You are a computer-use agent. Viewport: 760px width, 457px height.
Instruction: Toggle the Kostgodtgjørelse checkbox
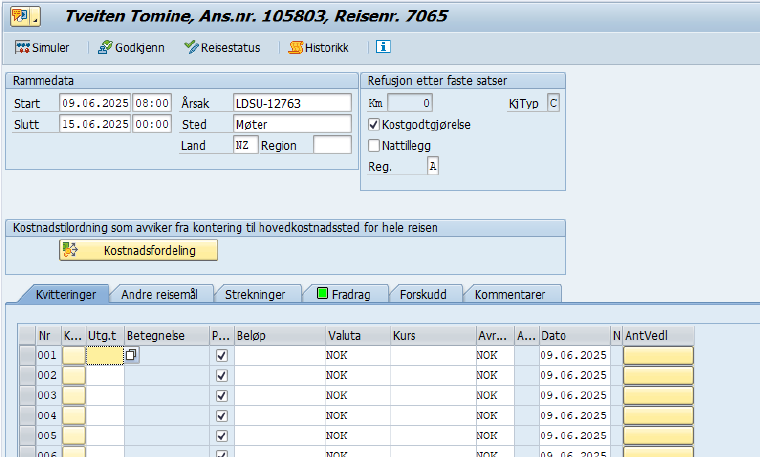373,125
